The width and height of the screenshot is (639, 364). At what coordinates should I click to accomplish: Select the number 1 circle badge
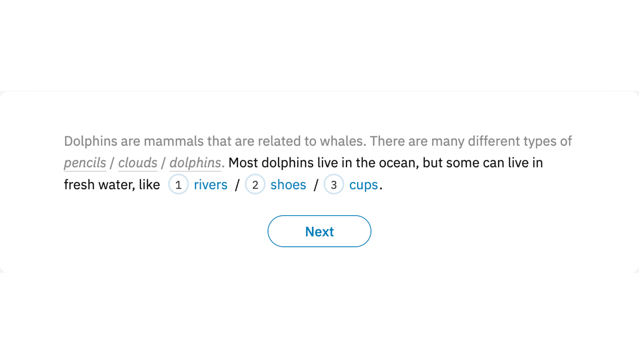178,184
